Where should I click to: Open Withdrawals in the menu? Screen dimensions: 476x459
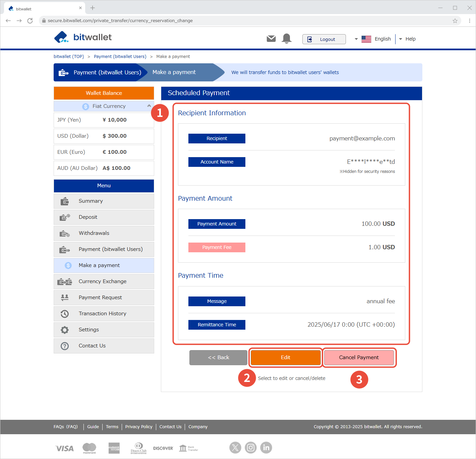click(x=104, y=234)
